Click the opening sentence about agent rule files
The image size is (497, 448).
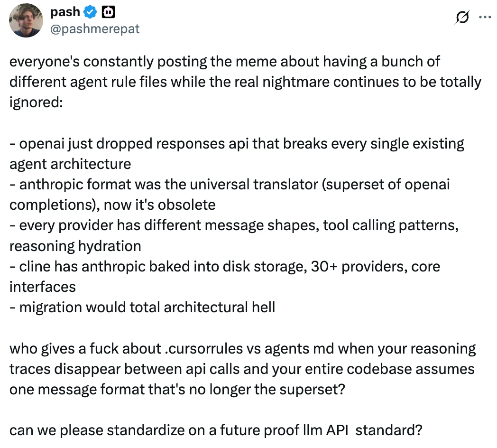pyautogui.click(x=225, y=61)
